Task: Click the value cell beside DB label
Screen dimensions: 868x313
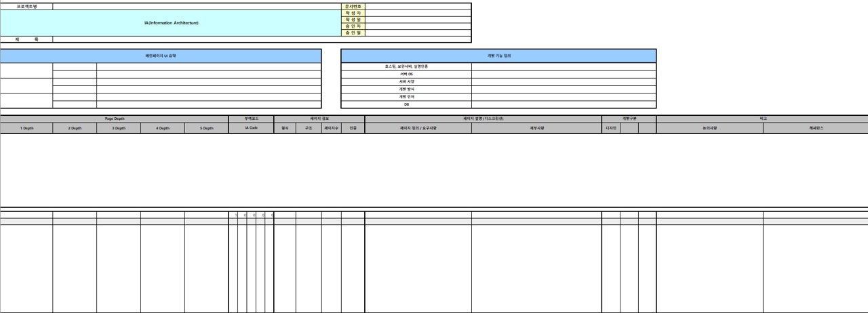Action: (564, 104)
